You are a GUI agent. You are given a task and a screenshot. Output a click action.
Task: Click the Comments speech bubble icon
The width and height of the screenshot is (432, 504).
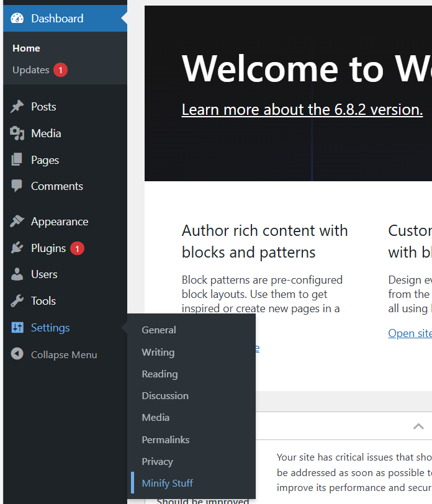17,186
